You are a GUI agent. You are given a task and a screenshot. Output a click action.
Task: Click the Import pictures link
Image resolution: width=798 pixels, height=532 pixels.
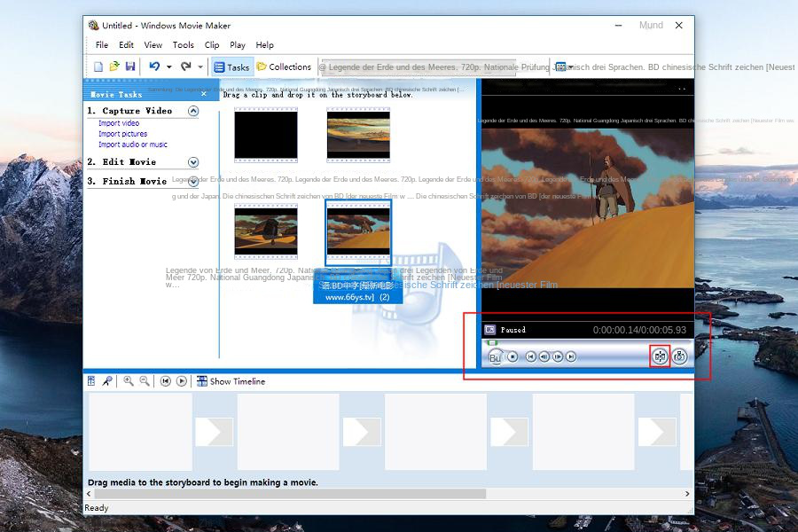pyautogui.click(x=122, y=134)
